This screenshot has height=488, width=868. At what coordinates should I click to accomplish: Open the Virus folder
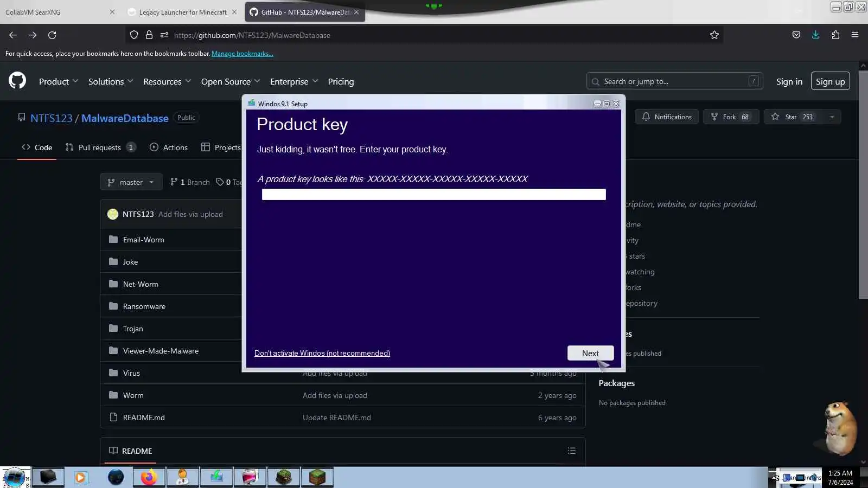point(131,373)
